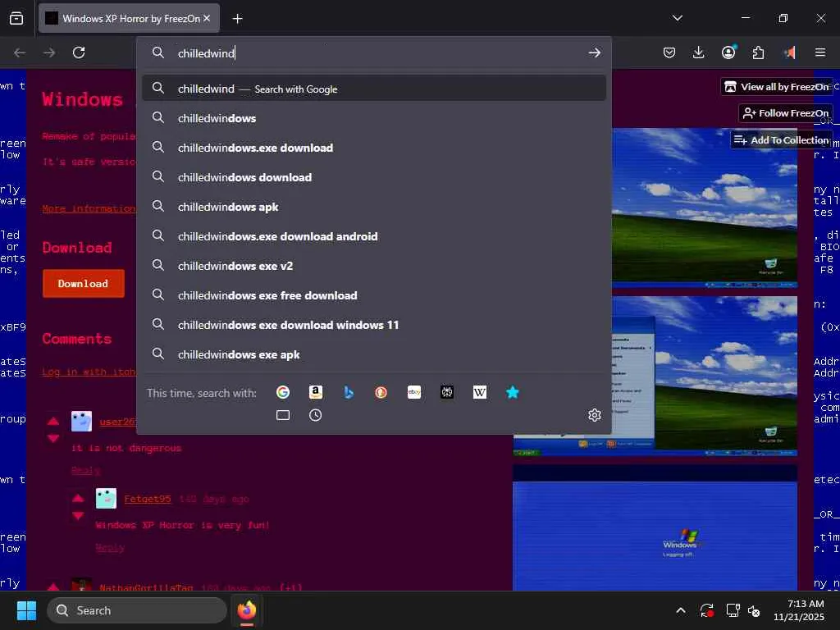
Task: Search open tabs with the tab icon
Action: (x=283, y=415)
